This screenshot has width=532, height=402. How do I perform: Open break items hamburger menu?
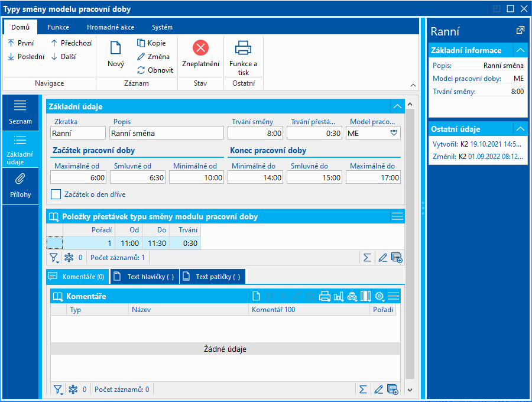tap(397, 216)
